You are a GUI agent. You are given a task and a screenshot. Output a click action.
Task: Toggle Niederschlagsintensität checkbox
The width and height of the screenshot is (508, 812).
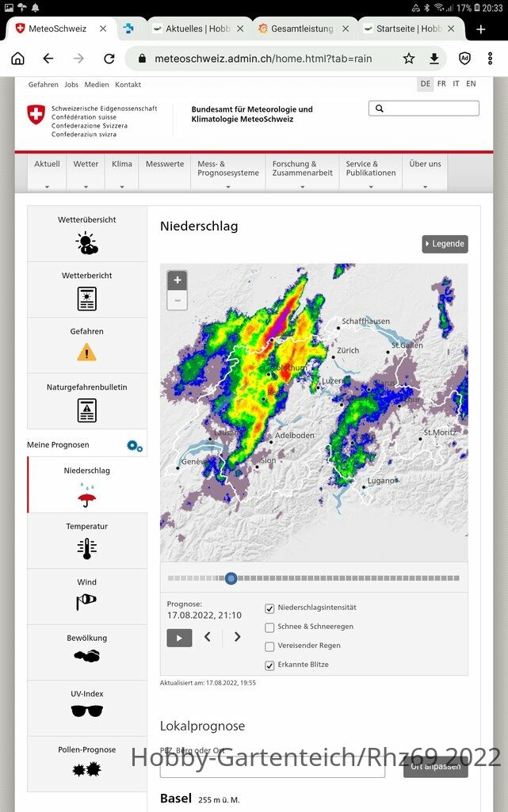[269, 608]
